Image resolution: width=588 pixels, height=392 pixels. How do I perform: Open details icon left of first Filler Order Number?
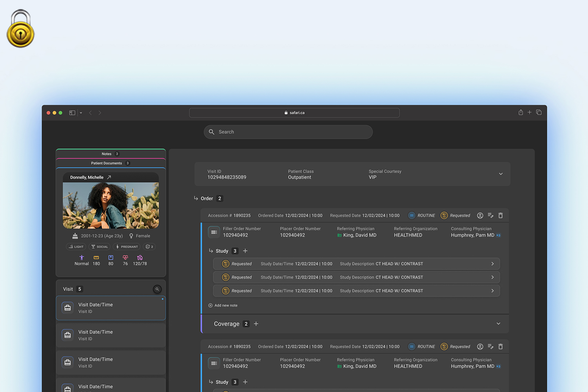[x=214, y=232]
